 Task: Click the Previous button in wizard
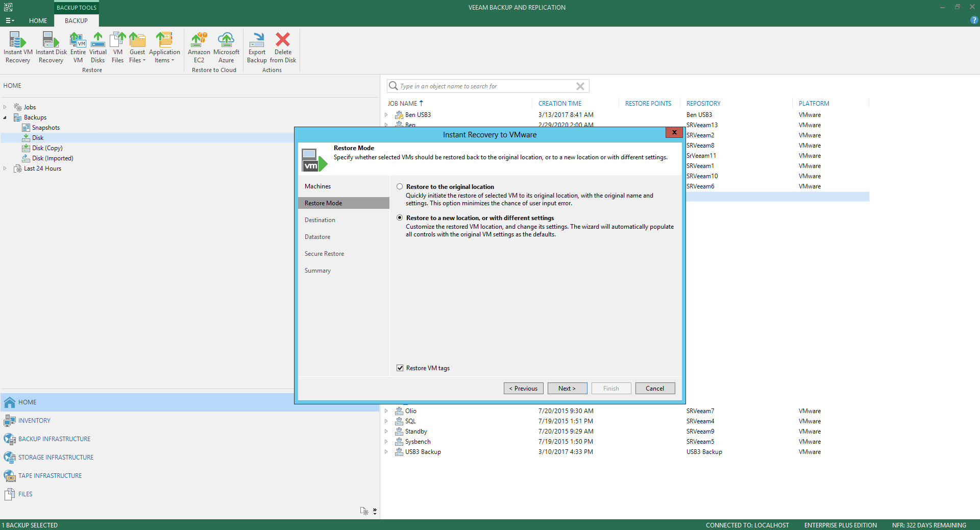pos(523,389)
